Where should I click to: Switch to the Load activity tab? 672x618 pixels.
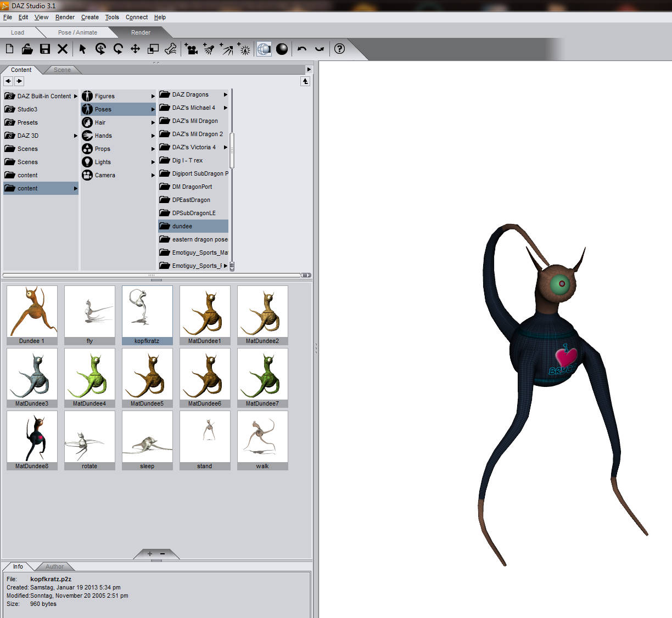click(x=18, y=32)
